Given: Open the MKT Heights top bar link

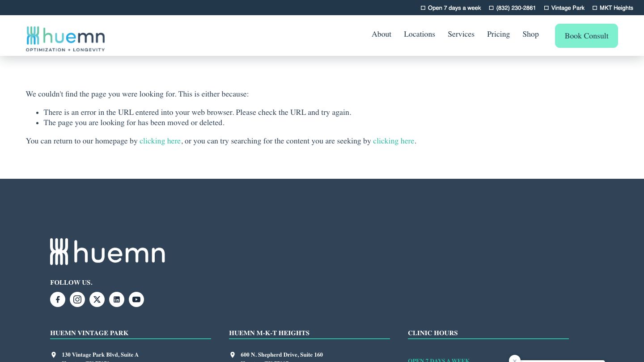Looking at the screenshot, I should coord(616,8).
